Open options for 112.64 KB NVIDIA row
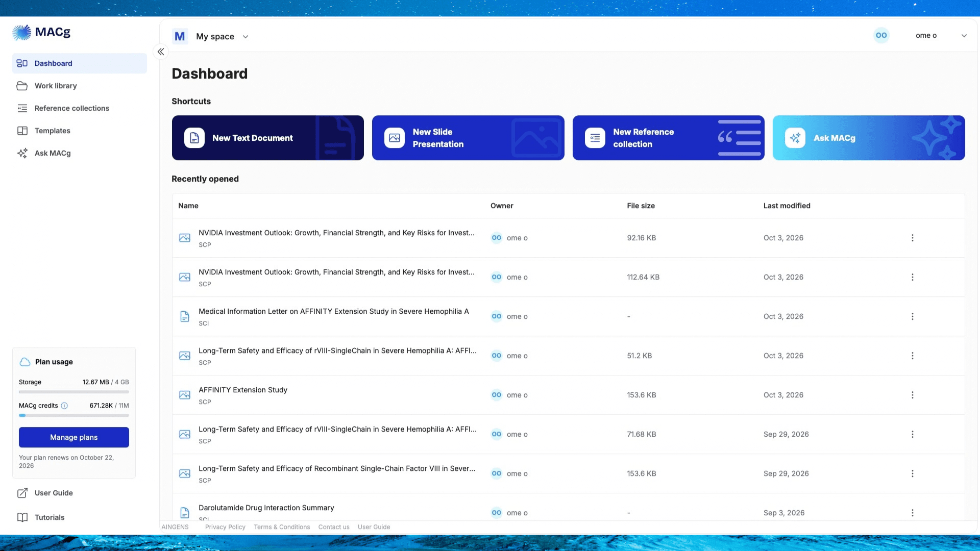 pyautogui.click(x=913, y=277)
